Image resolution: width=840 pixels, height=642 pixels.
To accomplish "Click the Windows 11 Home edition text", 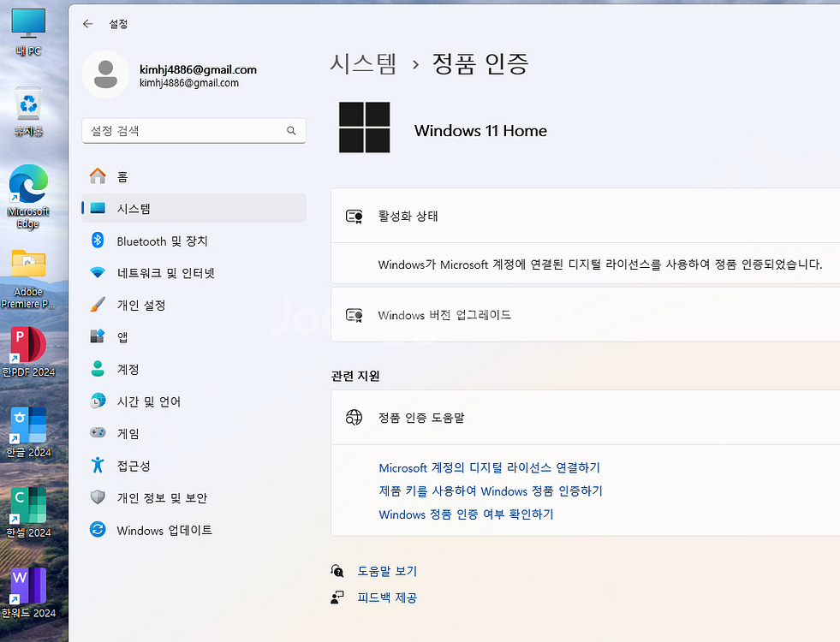I will (x=480, y=131).
